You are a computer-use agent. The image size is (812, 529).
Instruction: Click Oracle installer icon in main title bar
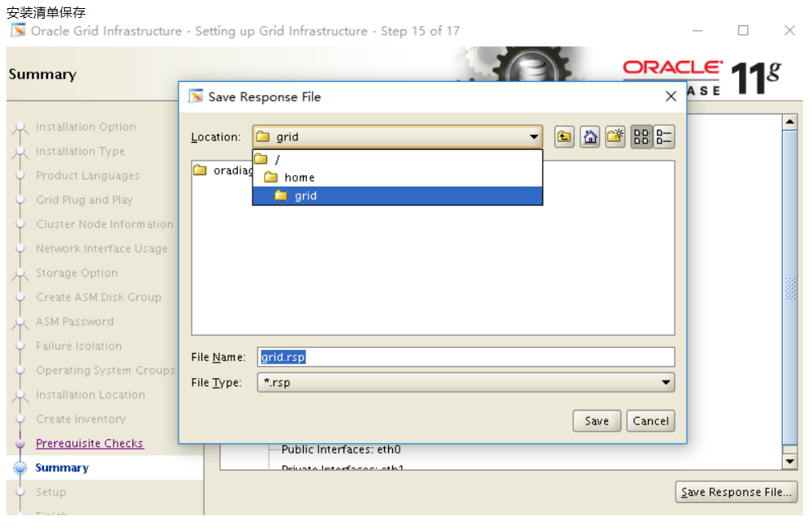coord(18,31)
